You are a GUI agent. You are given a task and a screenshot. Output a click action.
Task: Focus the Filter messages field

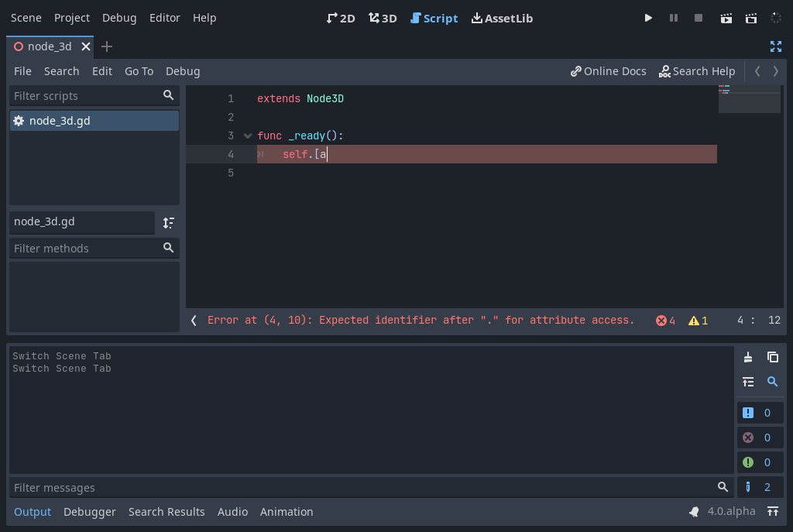pyautogui.click(x=371, y=488)
